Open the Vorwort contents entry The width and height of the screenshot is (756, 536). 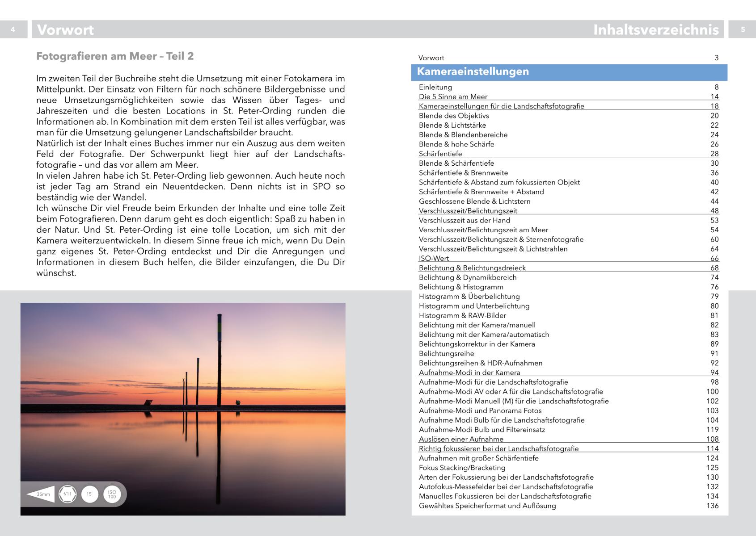431,58
